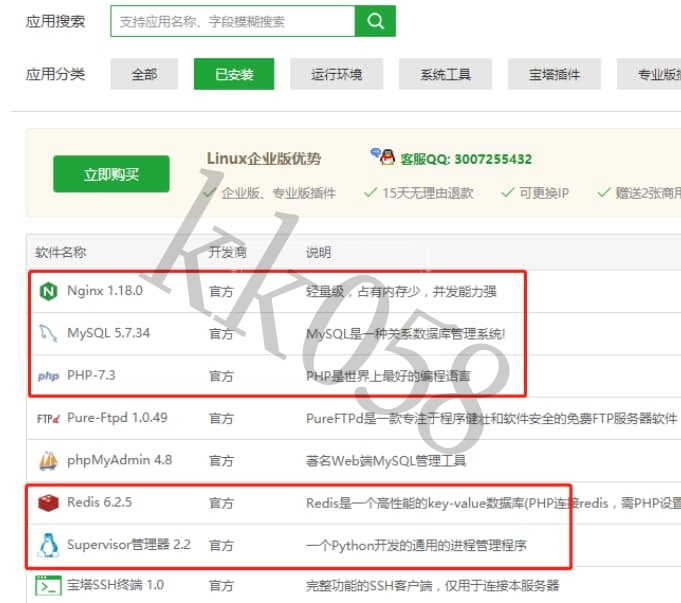
Task: Click the 著名Web端MySQL管理工具 description
Action: 386,461
